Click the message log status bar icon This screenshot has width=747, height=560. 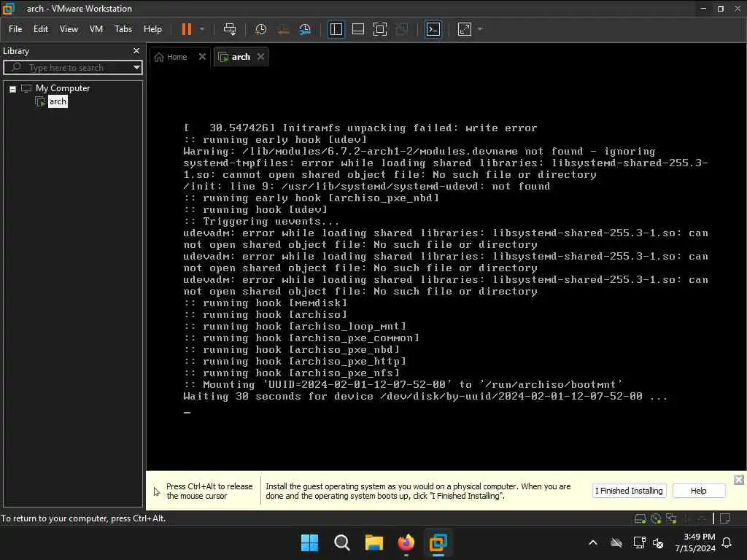(x=725, y=518)
